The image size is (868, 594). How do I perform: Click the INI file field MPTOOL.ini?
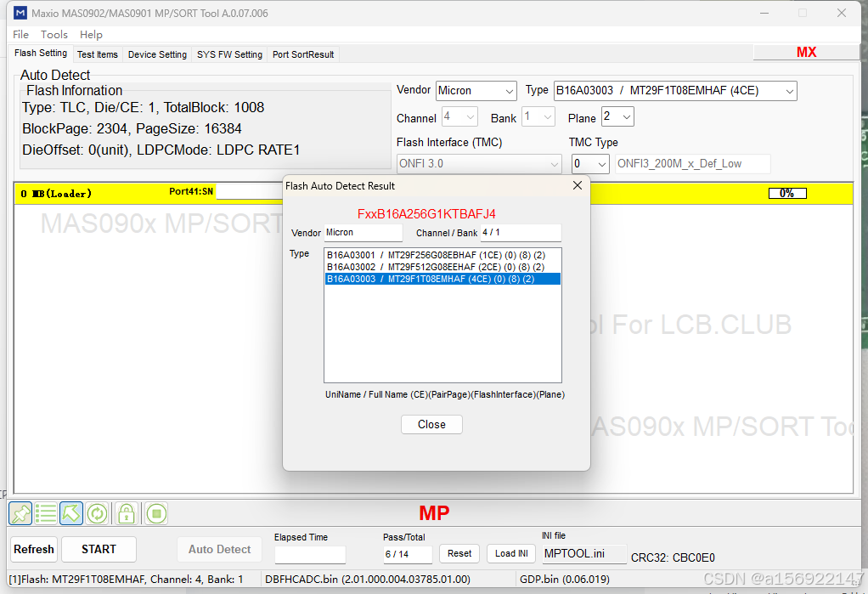584,553
